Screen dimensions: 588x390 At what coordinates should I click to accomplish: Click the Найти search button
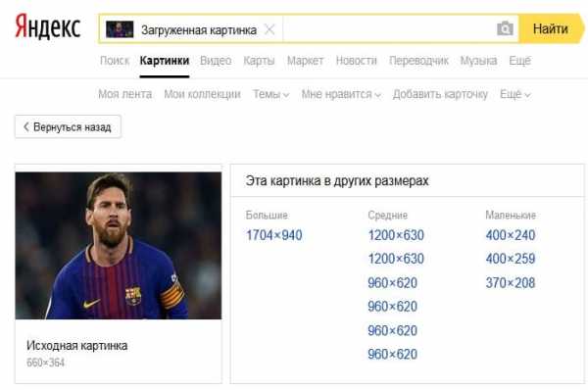(x=551, y=28)
